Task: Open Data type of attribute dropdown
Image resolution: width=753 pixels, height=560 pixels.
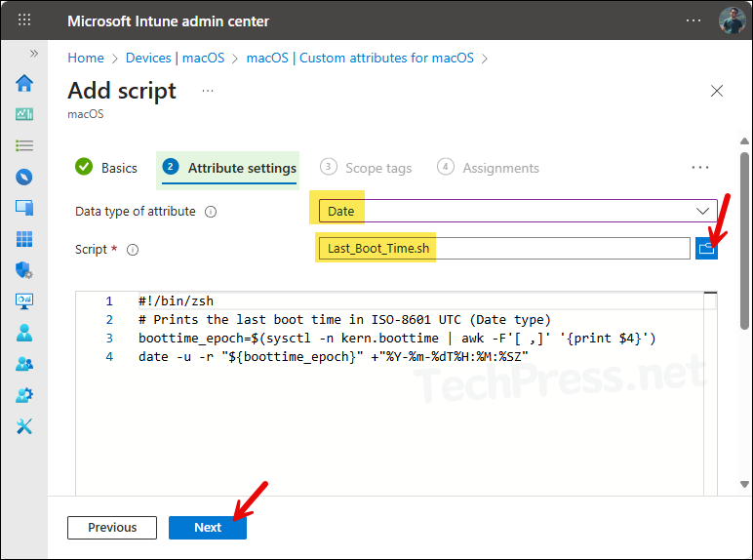Action: pyautogui.click(x=518, y=211)
